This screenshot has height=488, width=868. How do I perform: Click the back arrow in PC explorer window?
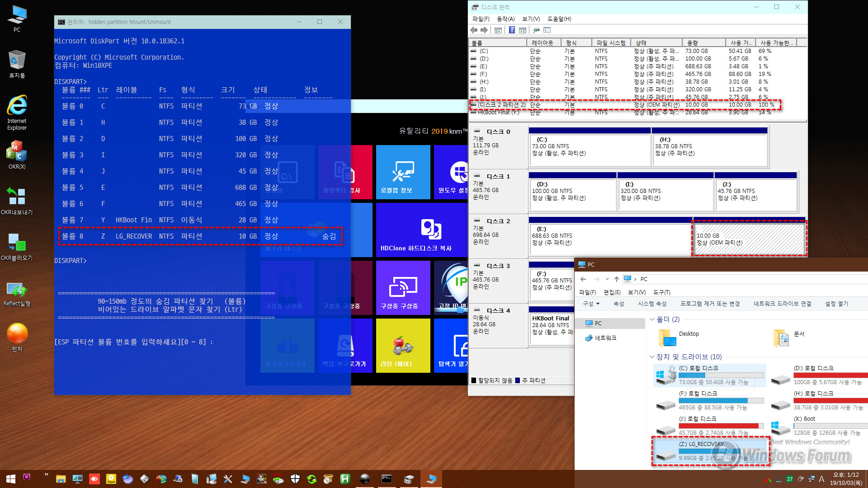[x=583, y=279]
